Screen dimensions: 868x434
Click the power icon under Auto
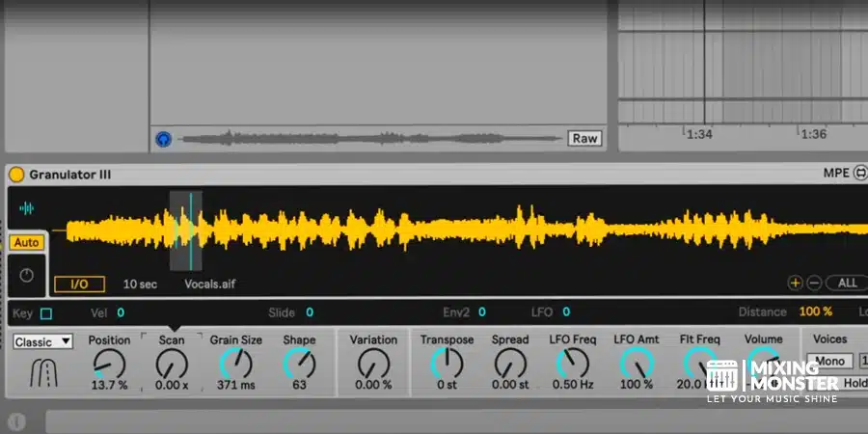[26, 276]
